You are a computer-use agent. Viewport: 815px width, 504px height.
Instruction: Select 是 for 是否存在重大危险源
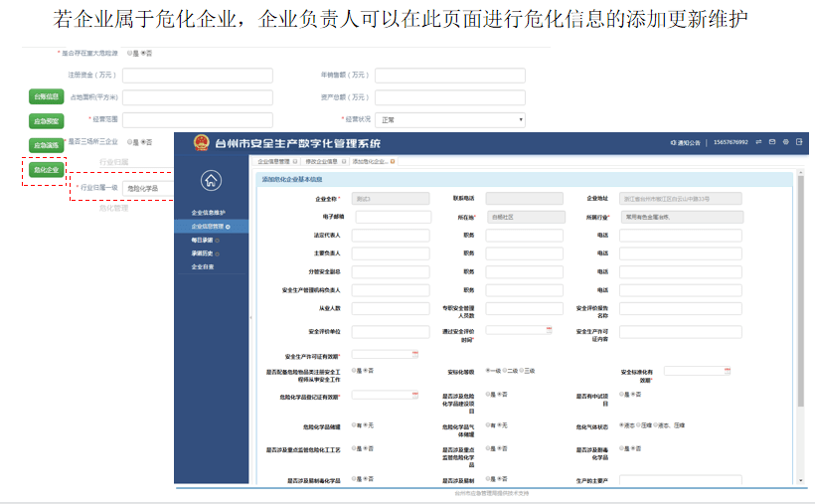(x=129, y=53)
